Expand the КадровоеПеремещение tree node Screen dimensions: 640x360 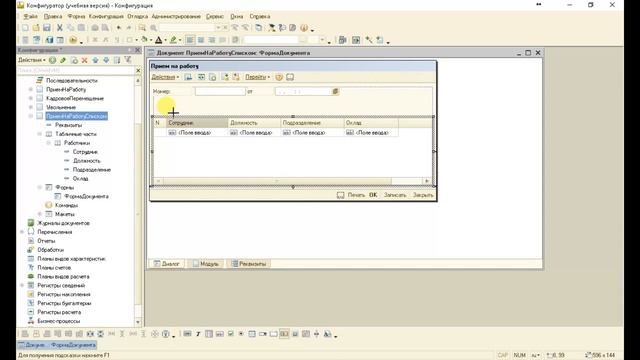point(31,98)
